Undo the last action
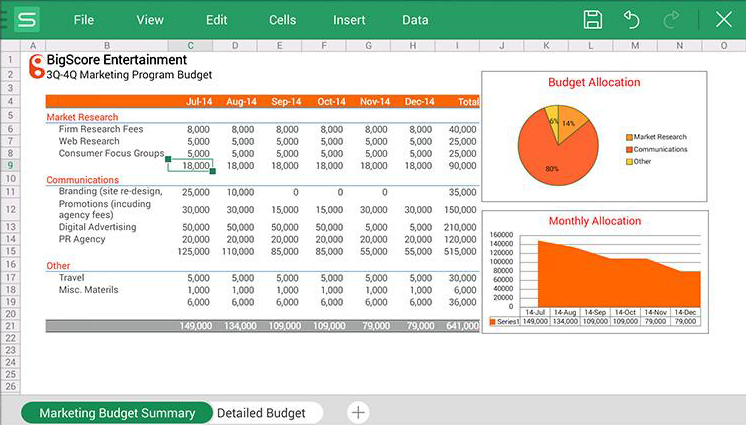The height and width of the screenshot is (425, 746). pos(631,19)
